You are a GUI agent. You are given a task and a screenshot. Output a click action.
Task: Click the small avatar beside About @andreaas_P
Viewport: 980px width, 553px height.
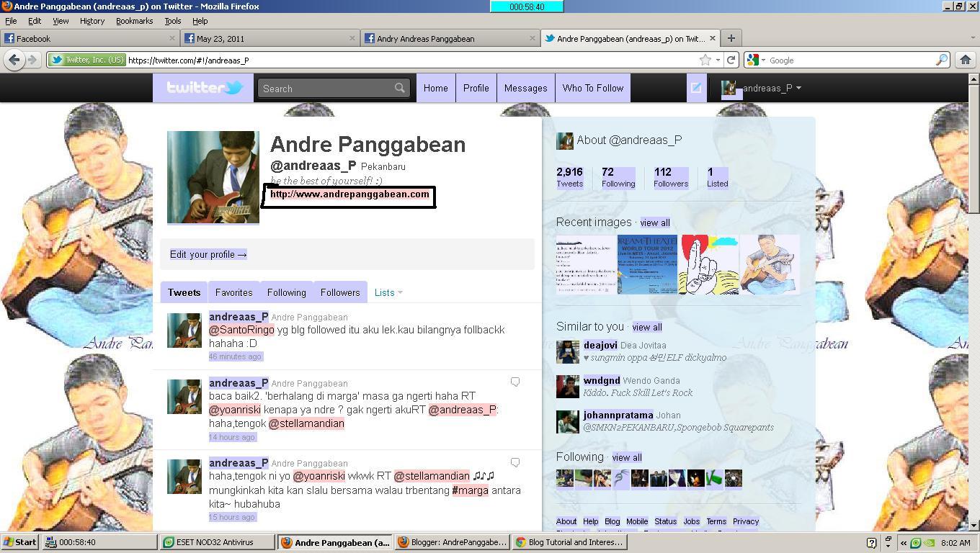point(564,140)
